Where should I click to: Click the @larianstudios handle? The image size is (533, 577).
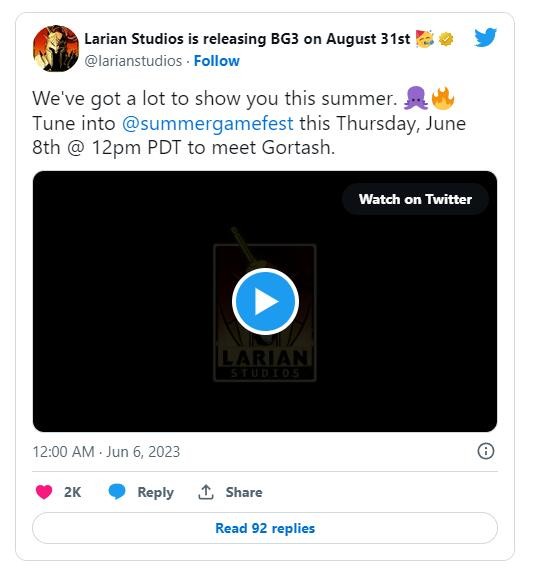(133, 61)
